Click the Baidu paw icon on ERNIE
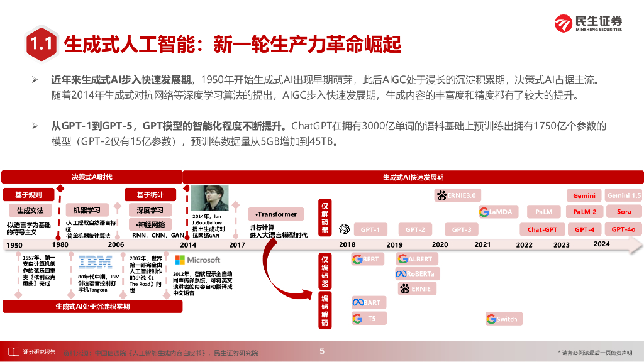The height and width of the screenshot is (362, 644). coord(404,289)
